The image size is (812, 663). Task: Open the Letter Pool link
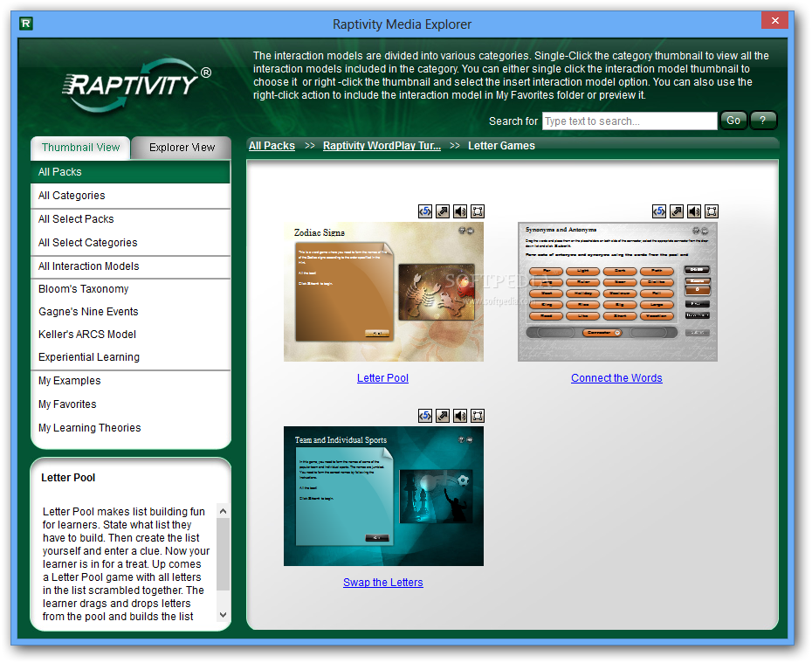point(382,378)
